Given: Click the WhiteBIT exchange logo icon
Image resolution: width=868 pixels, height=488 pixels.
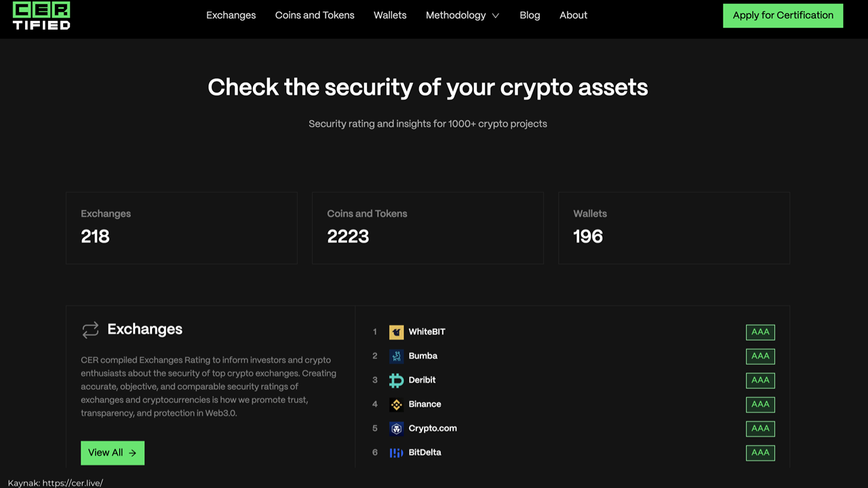Looking at the screenshot, I should pyautogui.click(x=397, y=331).
